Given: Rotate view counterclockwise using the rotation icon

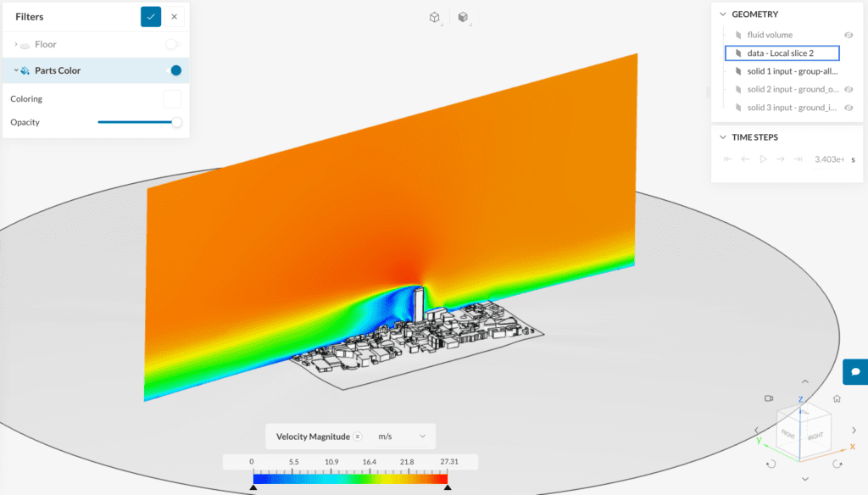Looking at the screenshot, I should (771, 462).
